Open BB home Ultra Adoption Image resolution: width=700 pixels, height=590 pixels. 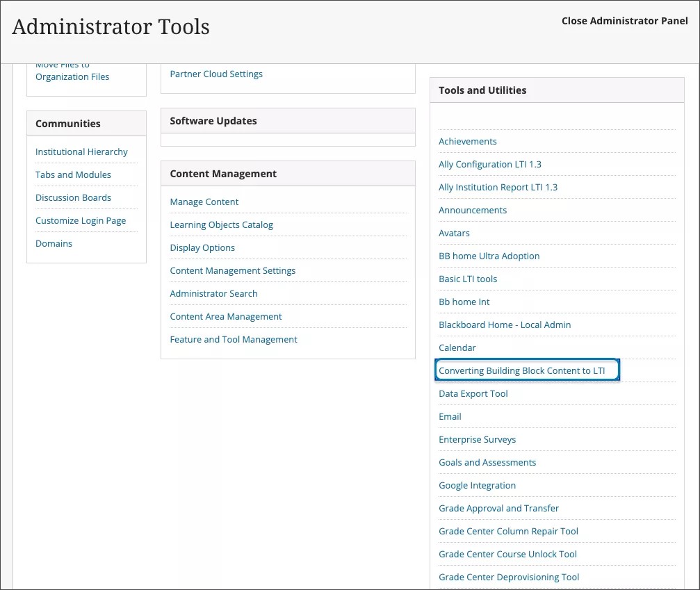tap(489, 256)
